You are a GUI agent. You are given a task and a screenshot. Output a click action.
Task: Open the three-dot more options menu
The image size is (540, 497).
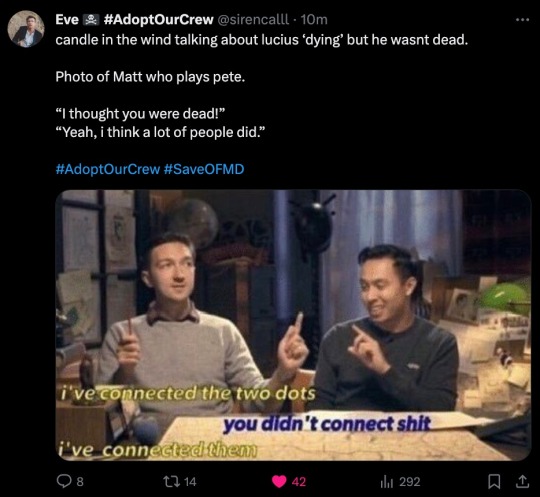coord(522,20)
